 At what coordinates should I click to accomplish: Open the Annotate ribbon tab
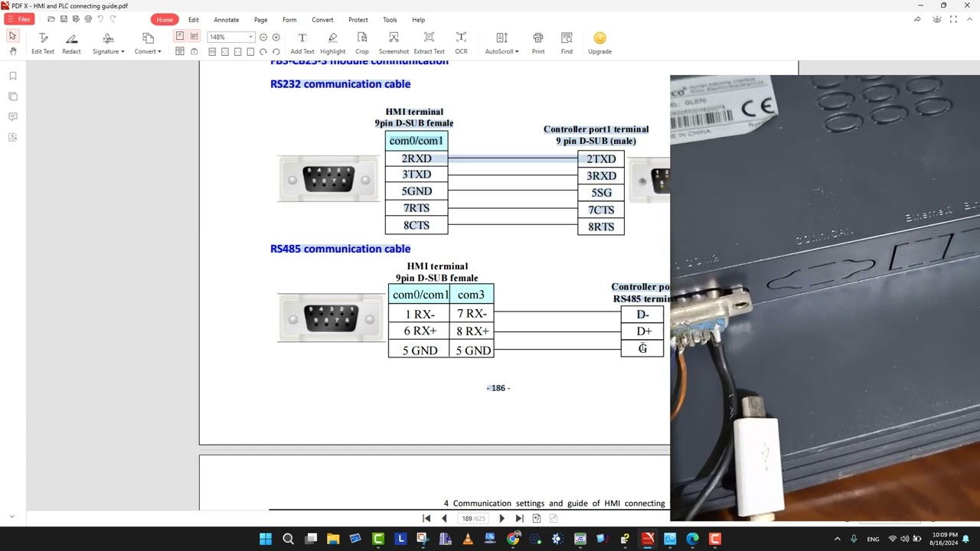tap(226, 20)
